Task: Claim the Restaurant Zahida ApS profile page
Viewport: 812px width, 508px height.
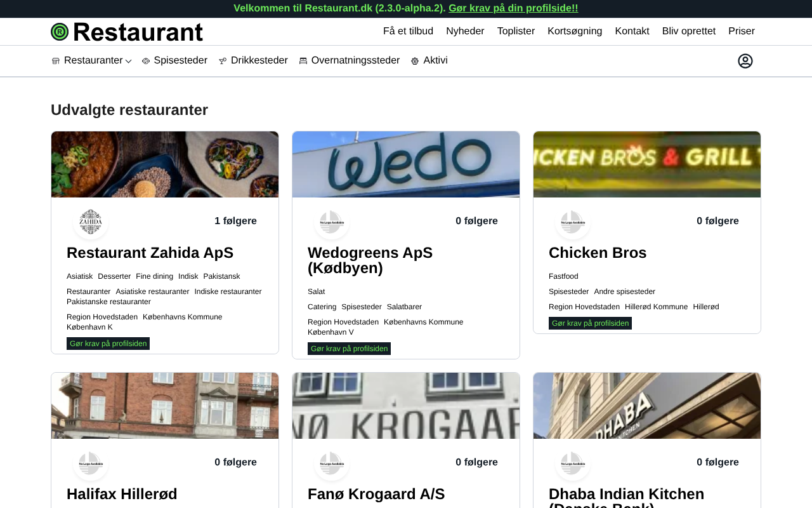Action: (x=108, y=344)
